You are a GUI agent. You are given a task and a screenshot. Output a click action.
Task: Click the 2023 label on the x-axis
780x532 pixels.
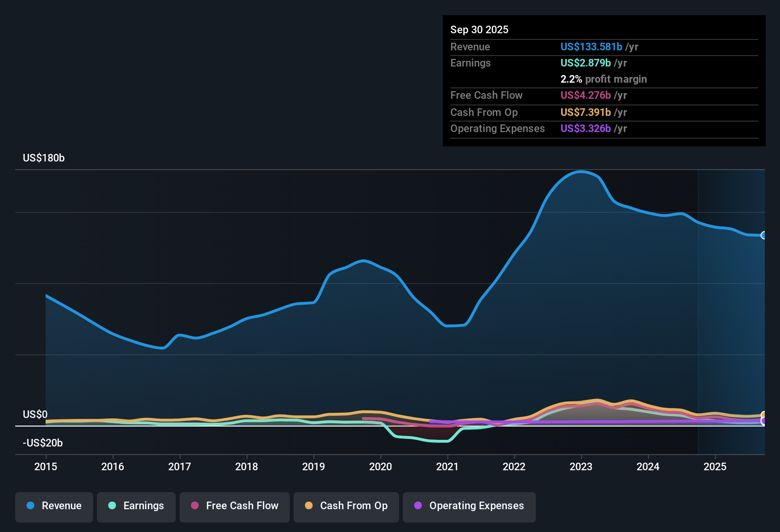point(581,467)
